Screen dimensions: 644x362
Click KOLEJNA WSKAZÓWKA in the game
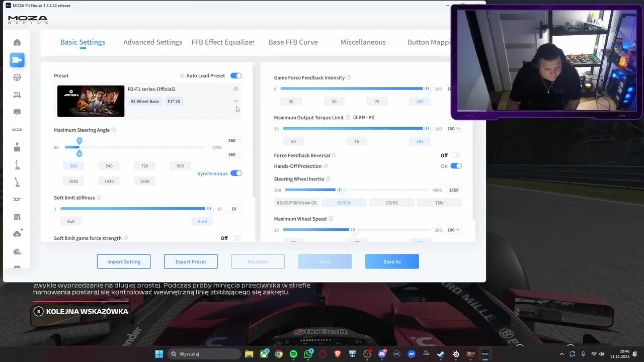click(87, 311)
